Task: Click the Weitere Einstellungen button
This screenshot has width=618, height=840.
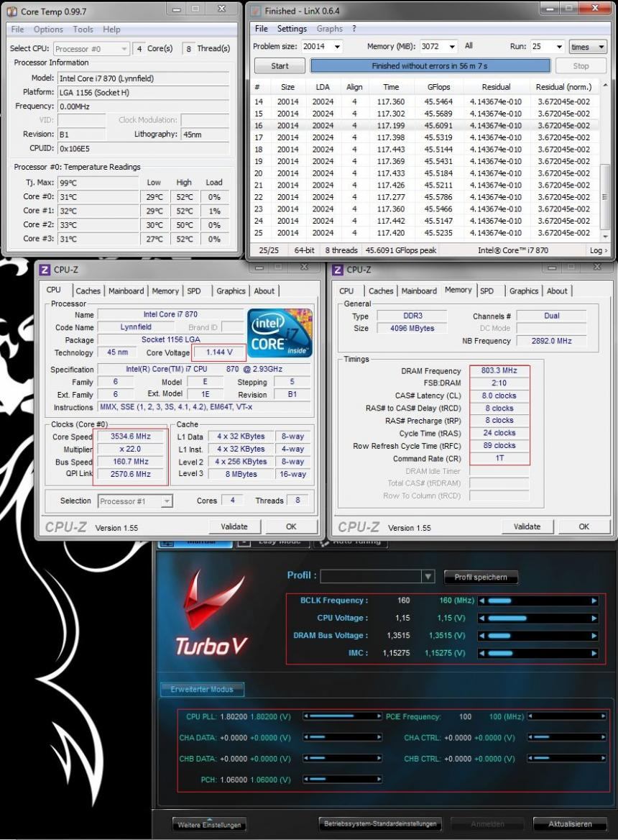Action: 209,825
